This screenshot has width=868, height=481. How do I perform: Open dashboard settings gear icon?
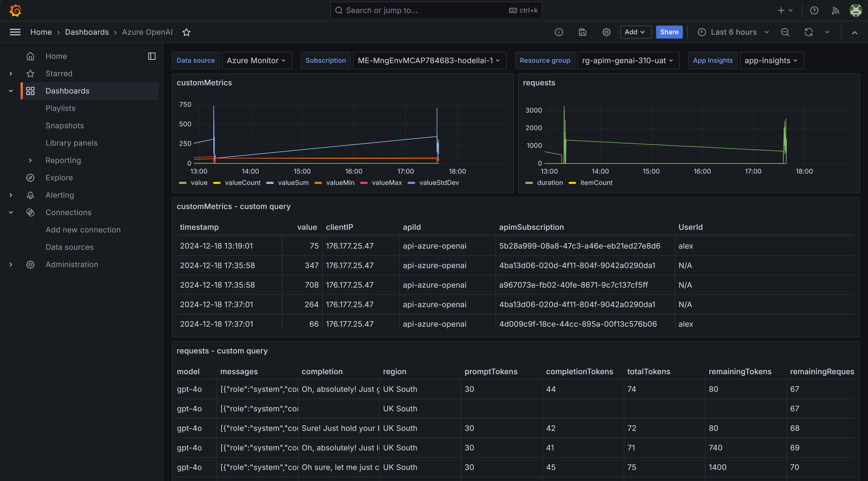click(606, 32)
